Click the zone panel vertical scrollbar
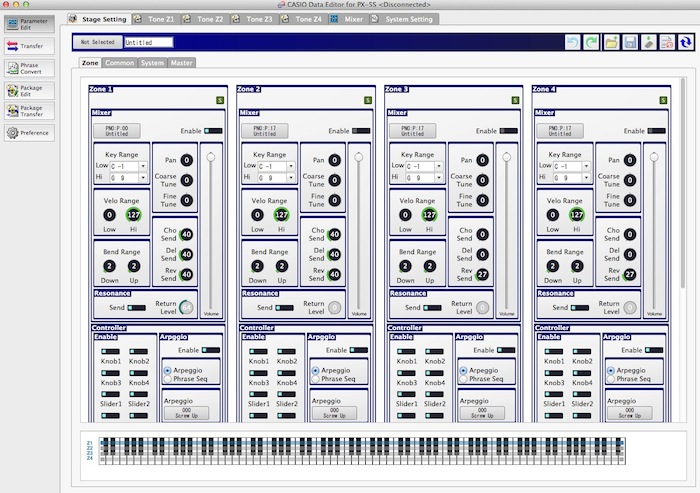 (x=682, y=183)
